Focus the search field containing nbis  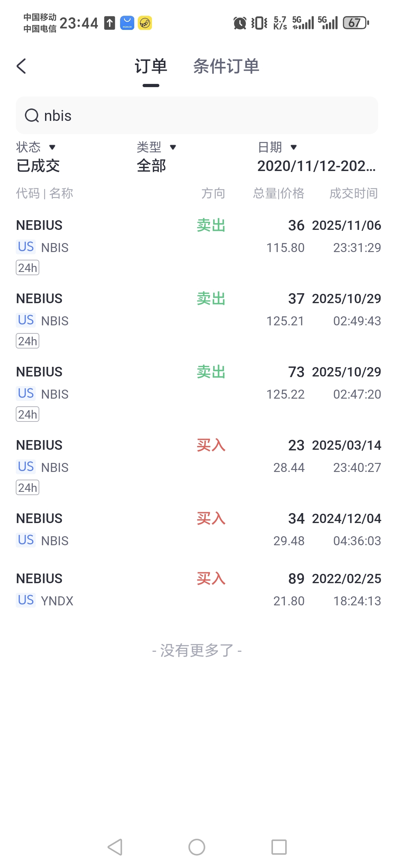click(197, 116)
